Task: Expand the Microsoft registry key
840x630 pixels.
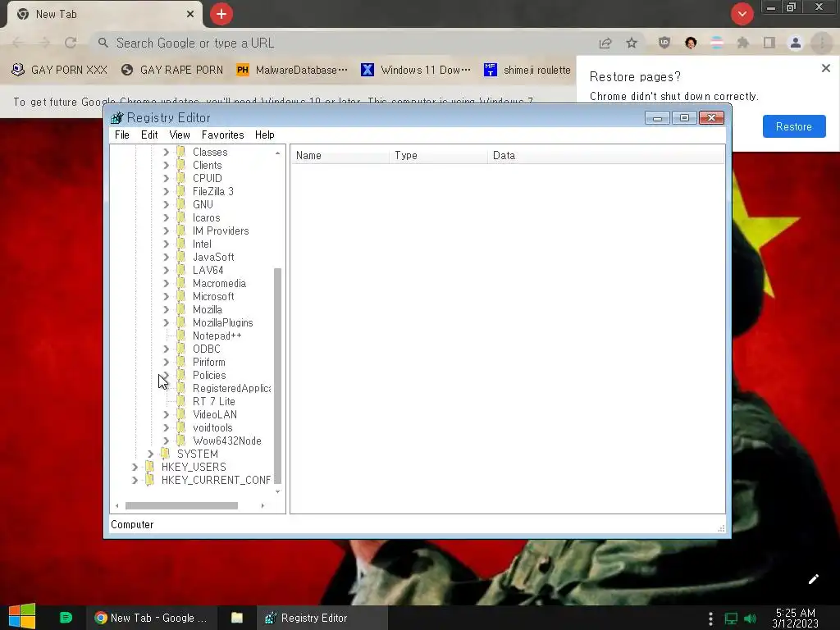Action: point(166,297)
